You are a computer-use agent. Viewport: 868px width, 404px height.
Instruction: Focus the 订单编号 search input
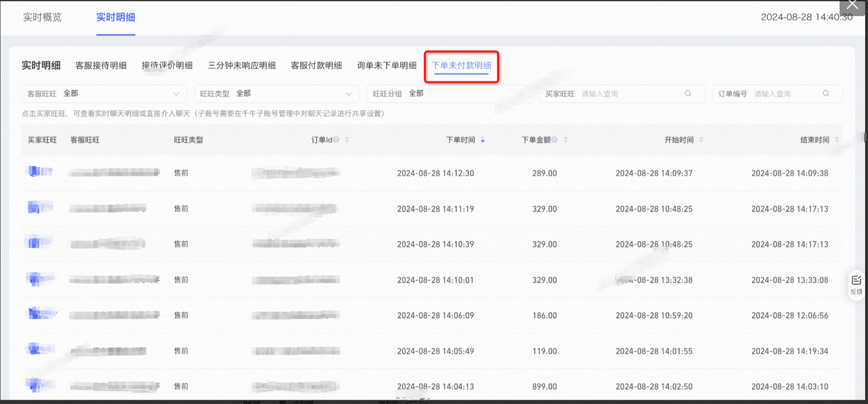pos(777,94)
